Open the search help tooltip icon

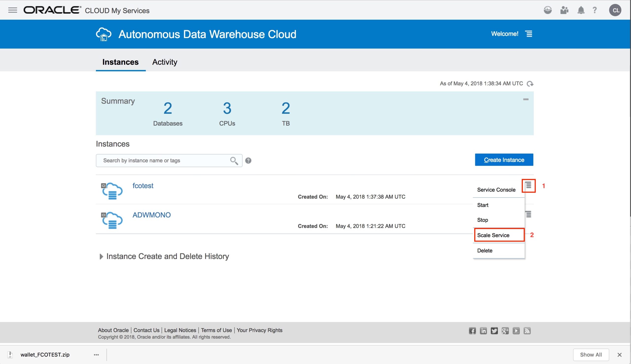(x=248, y=161)
